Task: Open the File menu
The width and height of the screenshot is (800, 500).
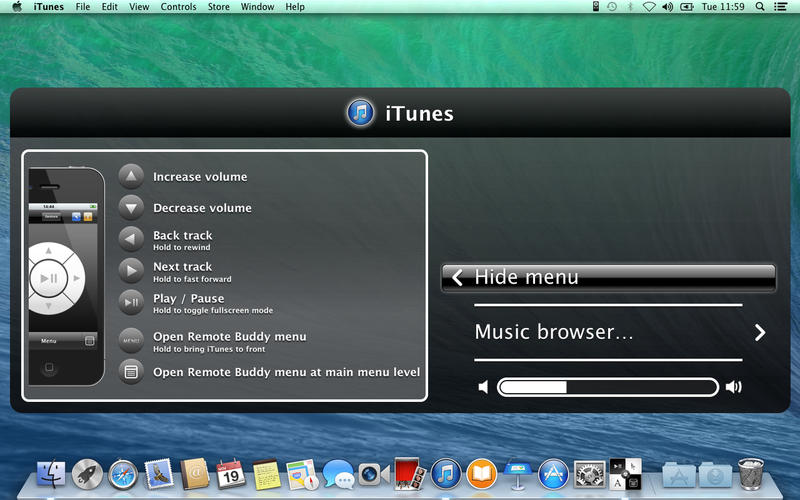Action: pos(83,7)
